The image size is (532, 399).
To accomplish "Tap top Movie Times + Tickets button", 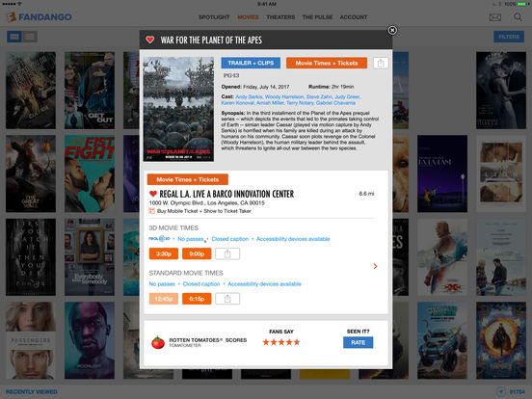I will click(327, 63).
